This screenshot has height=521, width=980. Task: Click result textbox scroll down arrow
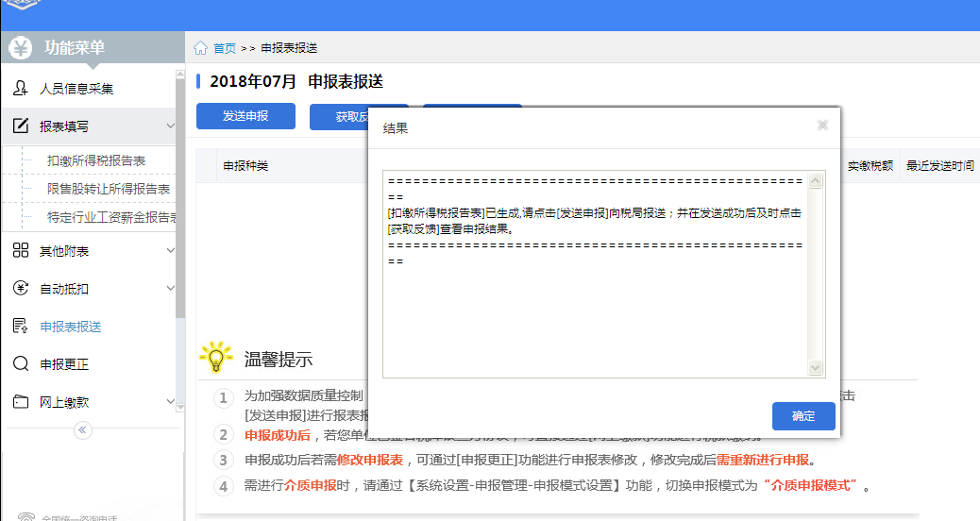point(815,368)
